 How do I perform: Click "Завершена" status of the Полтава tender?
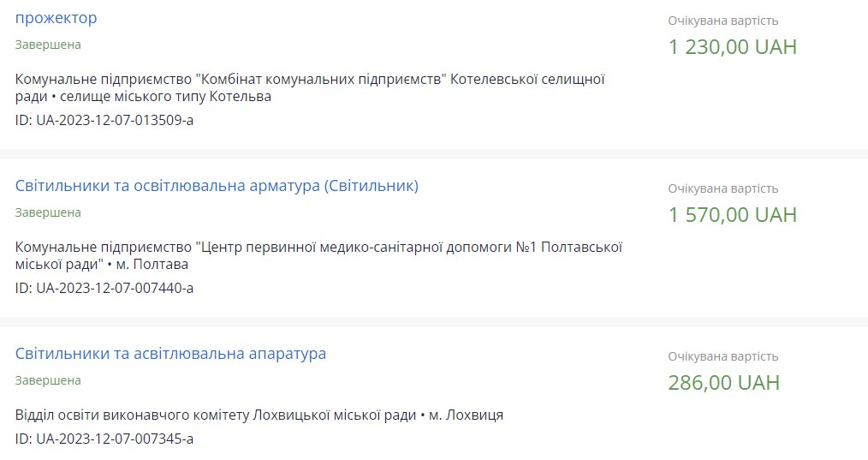point(48,212)
